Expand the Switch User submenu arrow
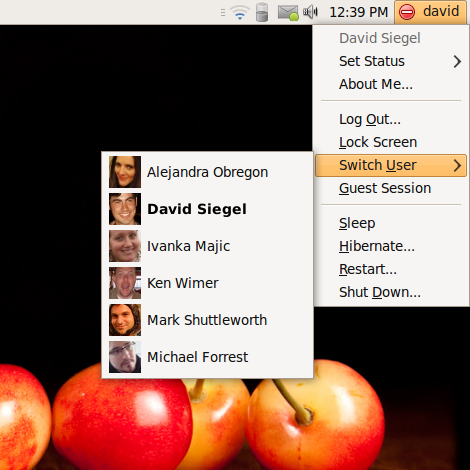The image size is (470, 470). click(x=457, y=165)
